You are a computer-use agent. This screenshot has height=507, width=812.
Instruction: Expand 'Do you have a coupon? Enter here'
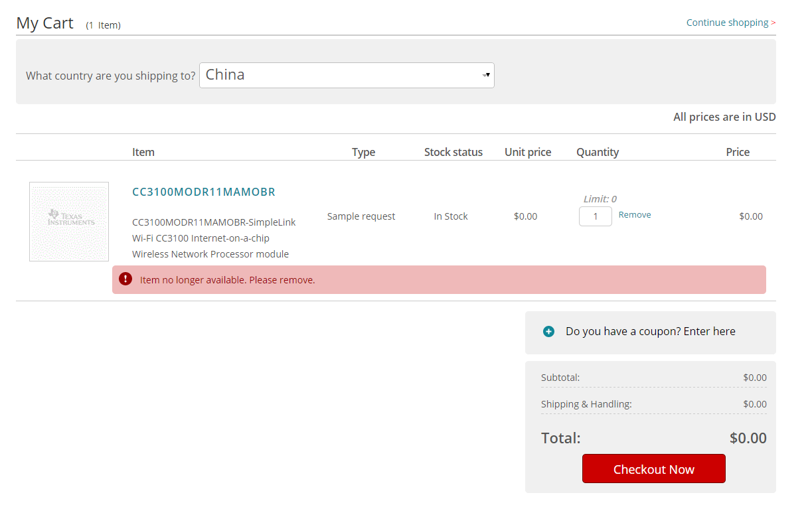[651, 331]
